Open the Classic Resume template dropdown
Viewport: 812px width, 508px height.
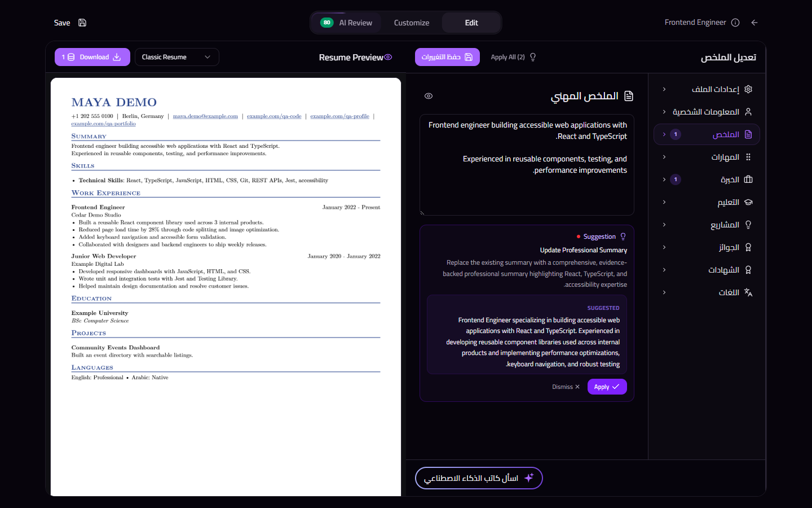coord(176,57)
